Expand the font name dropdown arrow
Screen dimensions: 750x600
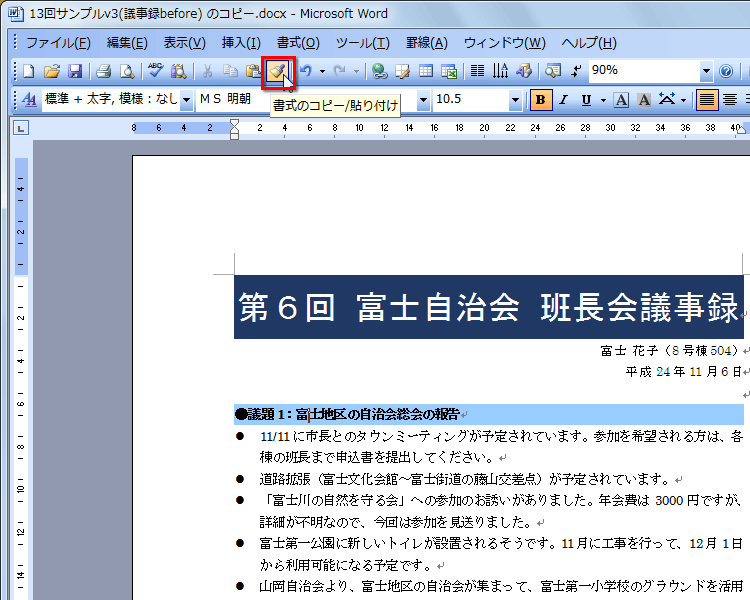tap(423, 100)
